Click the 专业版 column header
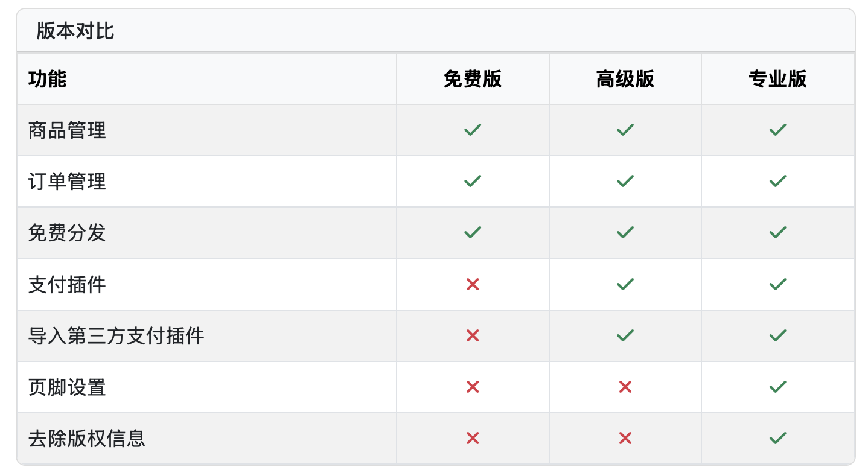868x473 pixels. pyautogui.click(x=777, y=79)
